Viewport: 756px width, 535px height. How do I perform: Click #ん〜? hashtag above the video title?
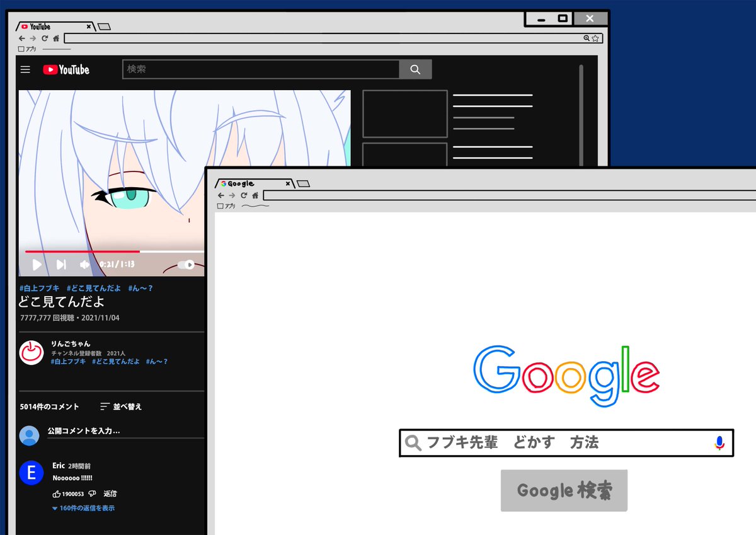coord(140,288)
